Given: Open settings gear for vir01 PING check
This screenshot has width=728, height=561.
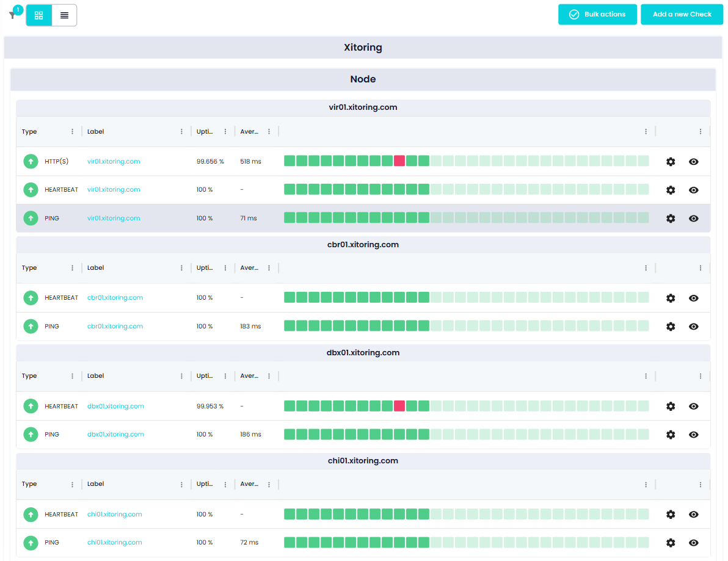Looking at the screenshot, I should pyautogui.click(x=671, y=218).
